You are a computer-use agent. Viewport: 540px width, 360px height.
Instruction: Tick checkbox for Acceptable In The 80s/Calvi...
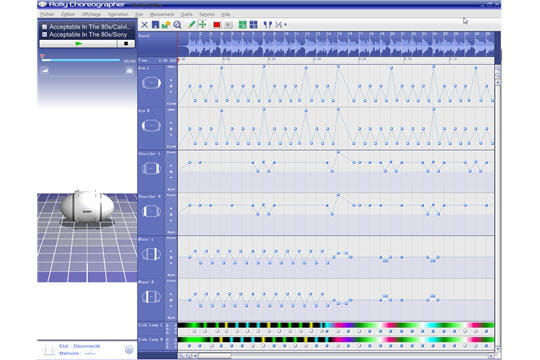coord(44,27)
